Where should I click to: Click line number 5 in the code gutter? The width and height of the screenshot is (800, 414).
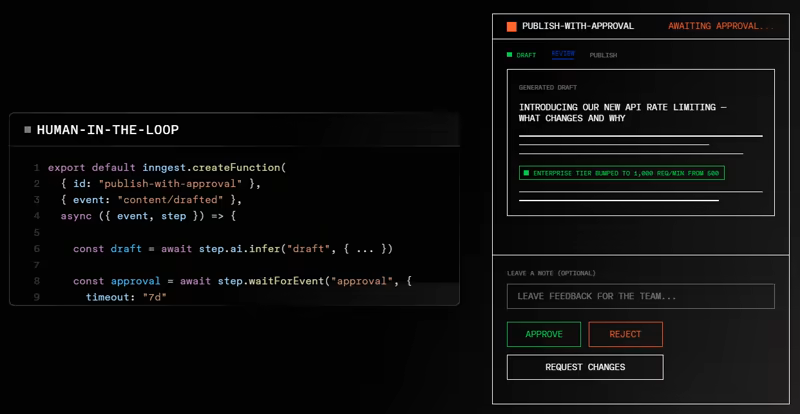(36, 233)
